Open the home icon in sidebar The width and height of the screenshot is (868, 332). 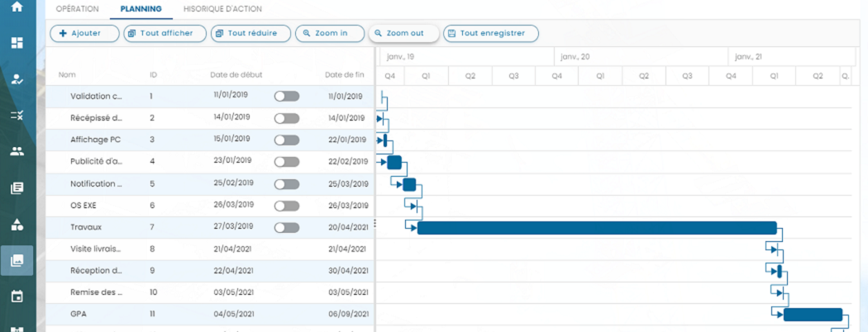[17, 7]
